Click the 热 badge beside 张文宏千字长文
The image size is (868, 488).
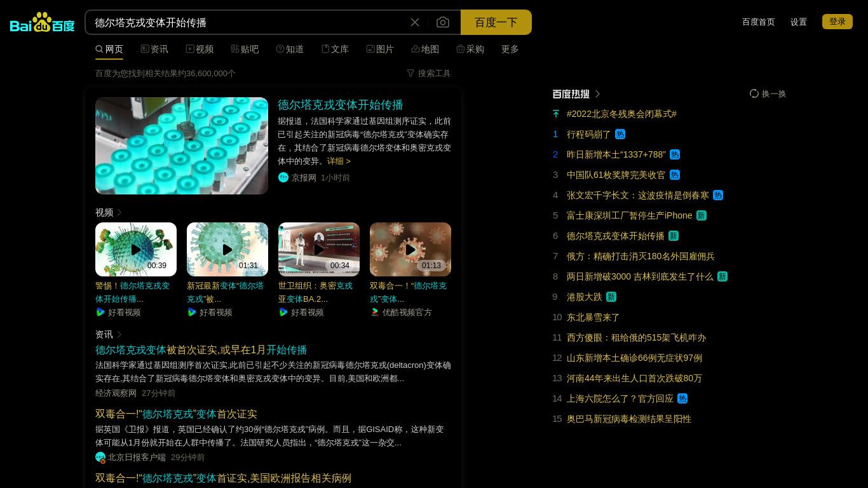point(718,195)
